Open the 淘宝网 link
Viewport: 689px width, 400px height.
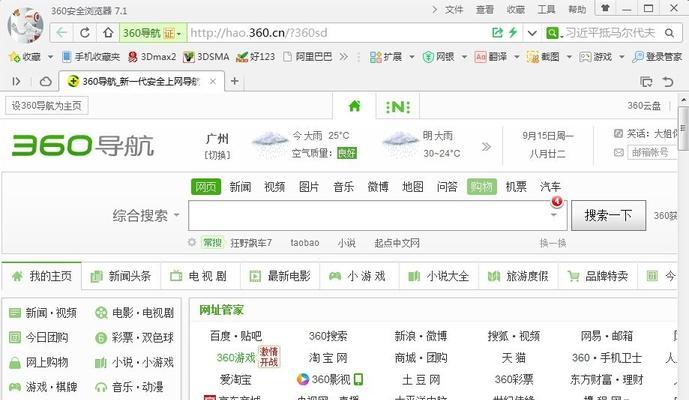coord(328,358)
